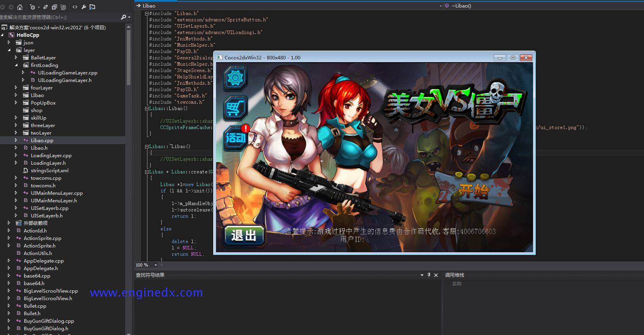Click the Home icon in Solution Explorer toolbar
Screen dimensions: 644x335
point(20,7)
